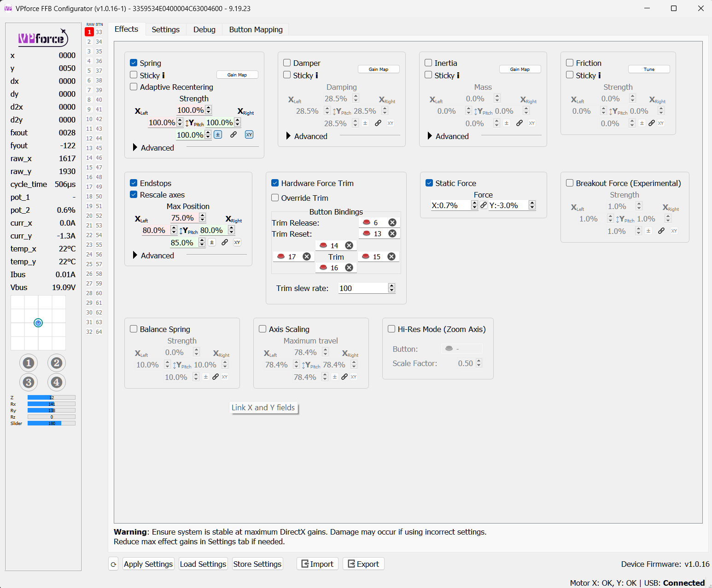Toggle the Inertia XY icon
The width and height of the screenshot is (712, 588).
coord(532,123)
